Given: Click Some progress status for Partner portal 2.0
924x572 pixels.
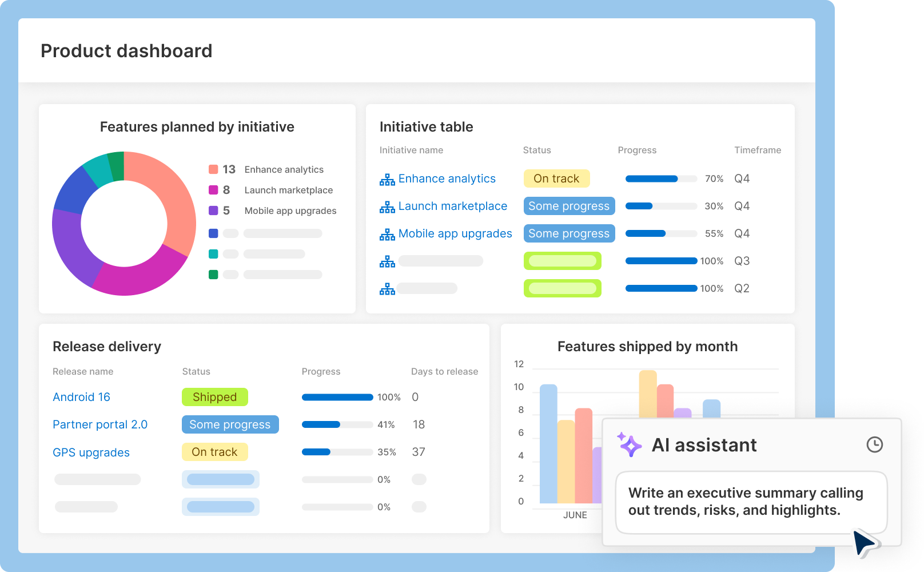Looking at the screenshot, I should (x=230, y=424).
